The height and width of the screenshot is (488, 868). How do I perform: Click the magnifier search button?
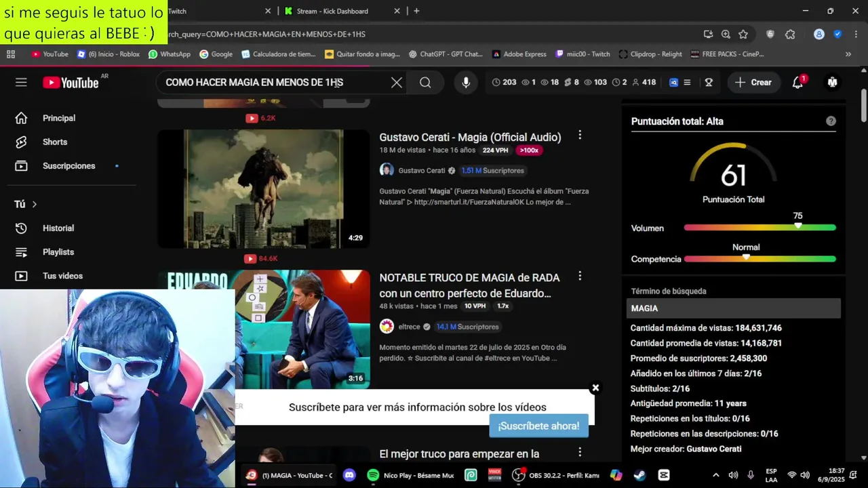[x=425, y=83]
